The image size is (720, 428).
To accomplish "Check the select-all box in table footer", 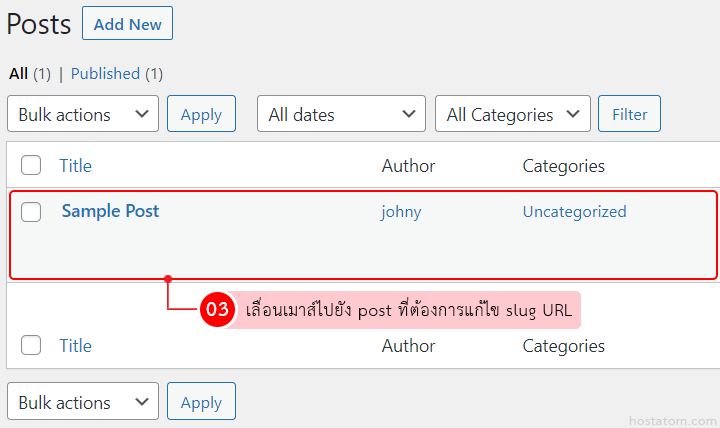I will pos(31,346).
